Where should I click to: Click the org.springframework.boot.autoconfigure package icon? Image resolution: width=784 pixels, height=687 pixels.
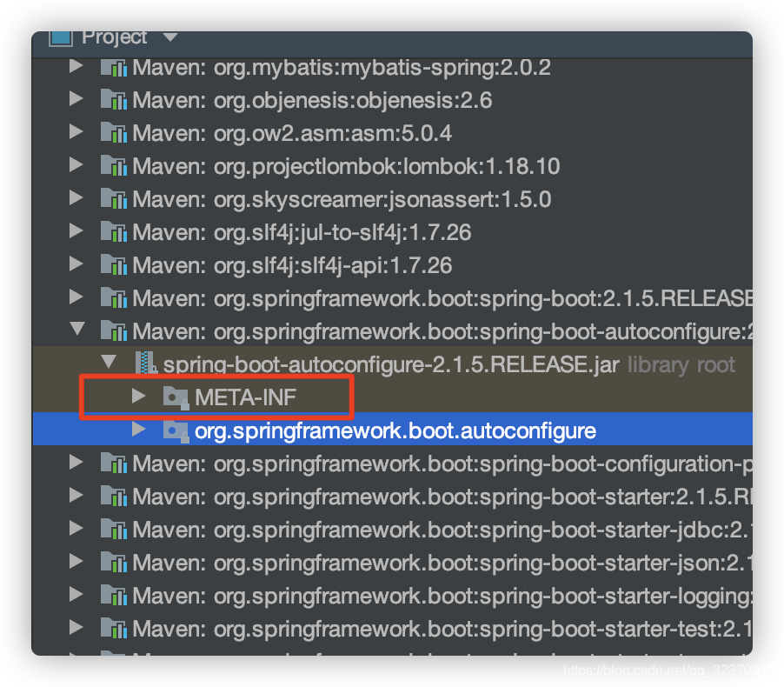click(x=176, y=431)
